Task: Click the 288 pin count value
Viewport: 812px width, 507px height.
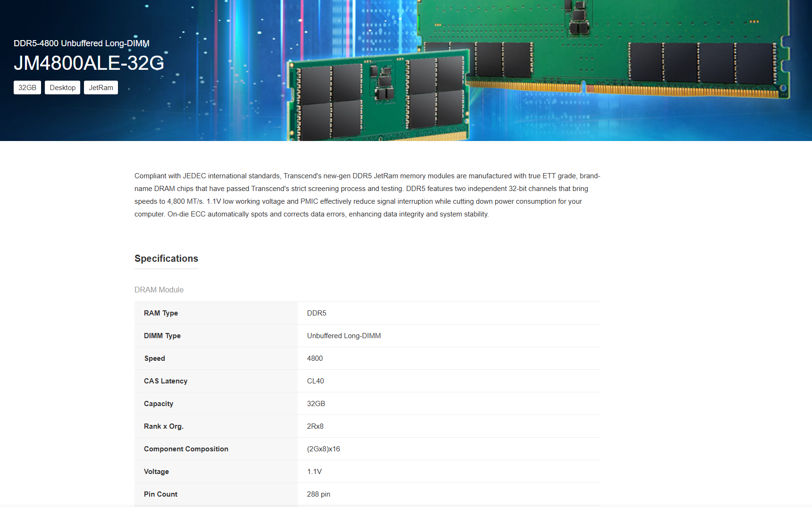Action: pos(318,494)
